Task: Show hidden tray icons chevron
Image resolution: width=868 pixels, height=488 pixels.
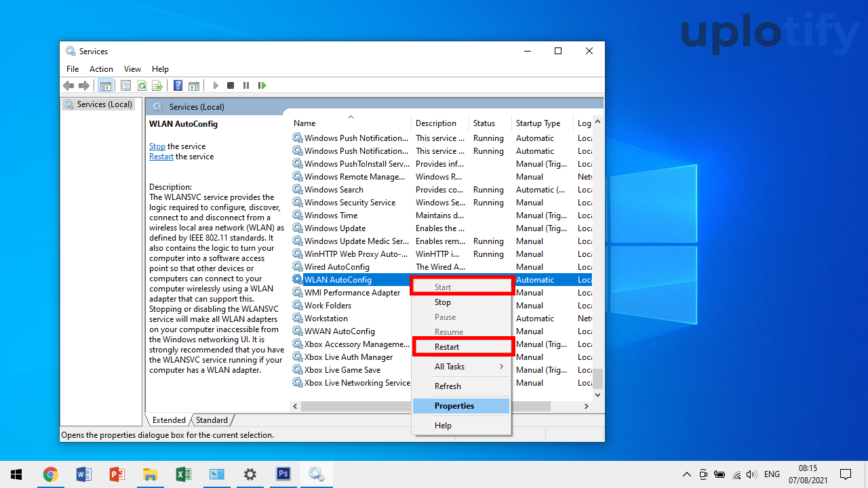Action: [x=687, y=474]
